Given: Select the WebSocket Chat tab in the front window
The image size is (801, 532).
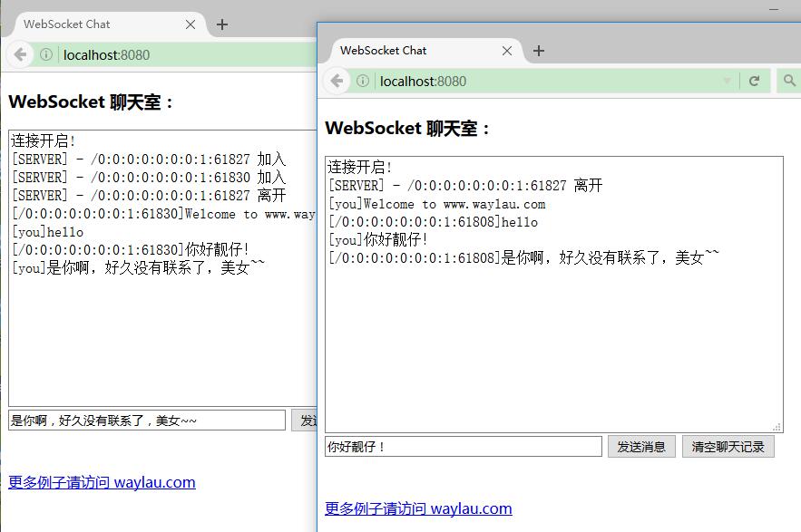Looking at the screenshot, I should (408, 51).
